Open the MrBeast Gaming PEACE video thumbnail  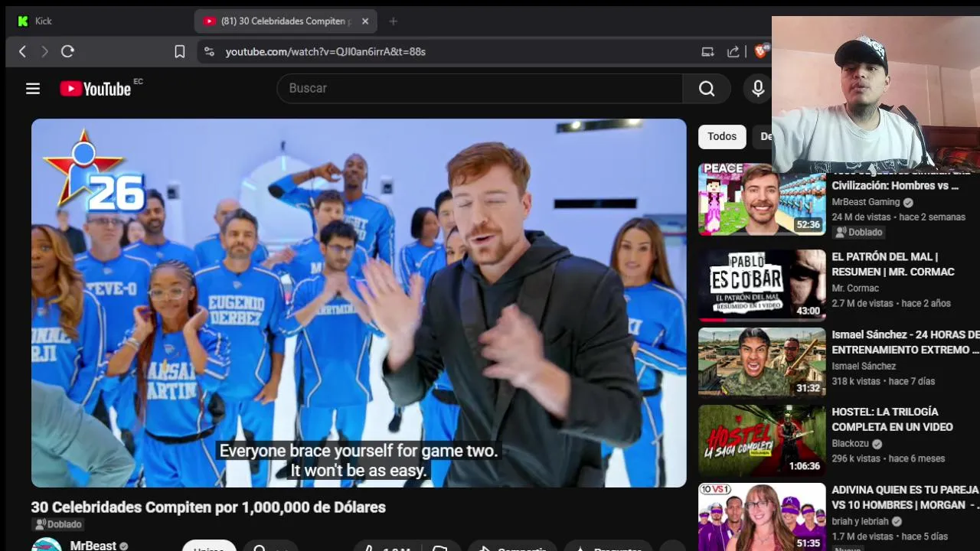click(x=762, y=199)
